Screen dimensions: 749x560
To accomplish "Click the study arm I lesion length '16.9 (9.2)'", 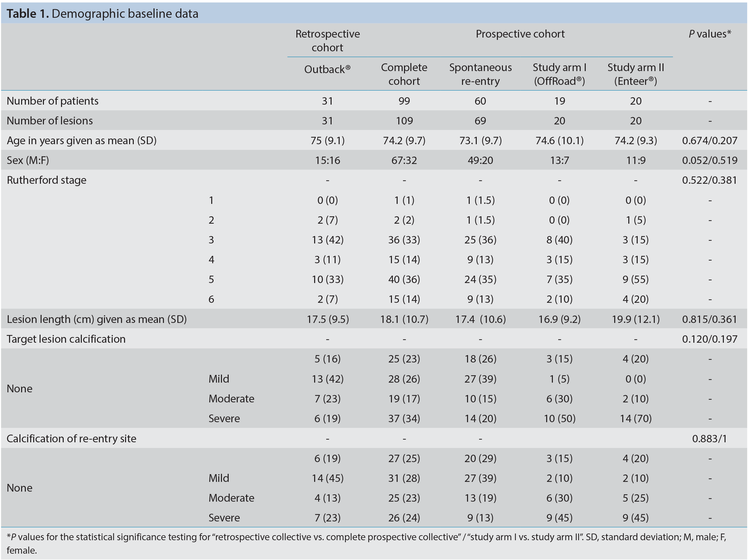I will click(559, 319).
